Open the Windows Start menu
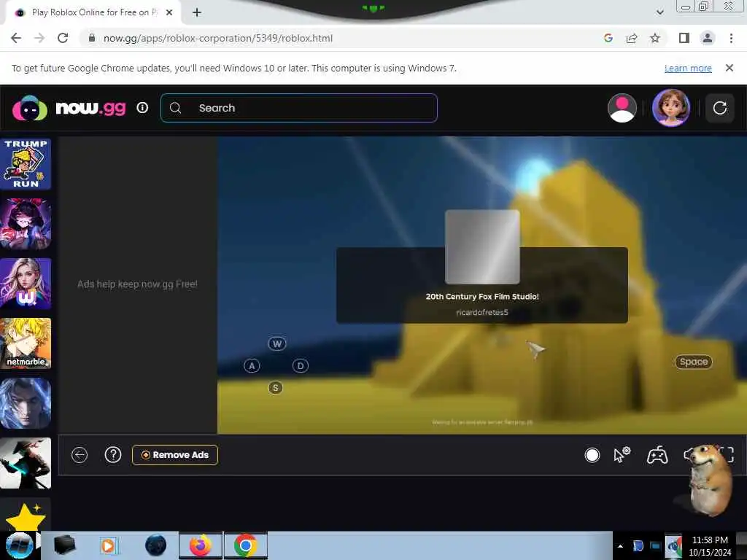The height and width of the screenshot is (560, 747). pos(18,545)
